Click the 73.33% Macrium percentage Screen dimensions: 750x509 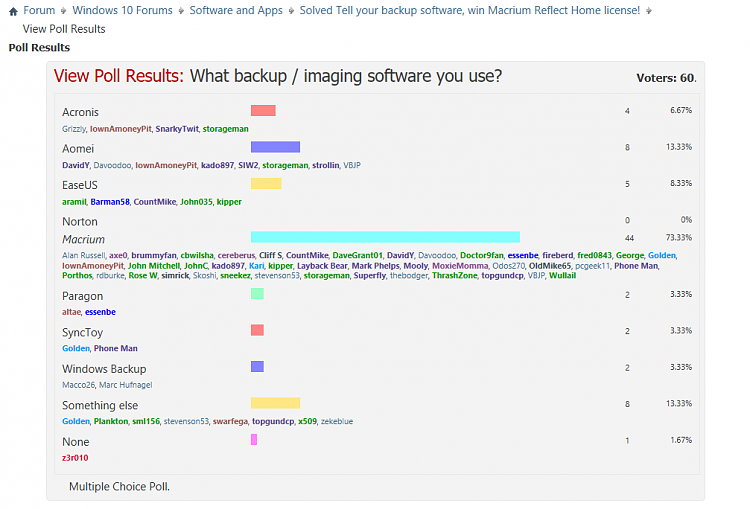point(679,237)
